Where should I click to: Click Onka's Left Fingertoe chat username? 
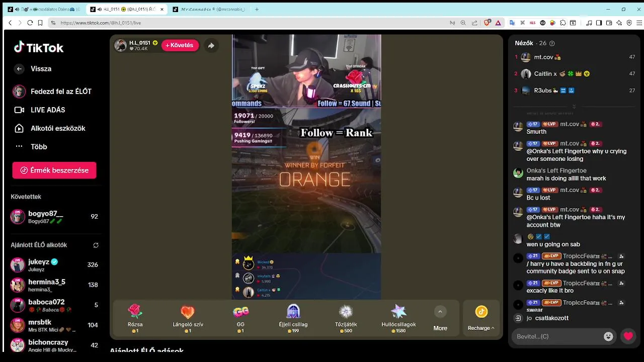[556, 171]
